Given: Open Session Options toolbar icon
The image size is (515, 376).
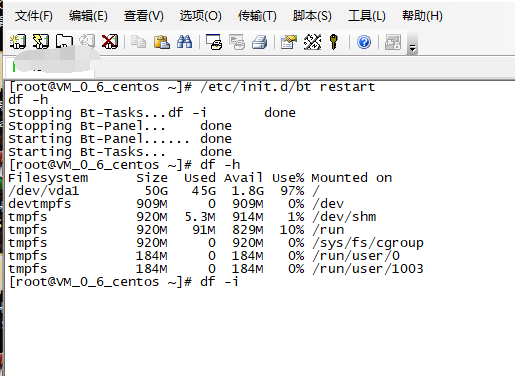Looking at the screenshot, I should pos(289,42).
